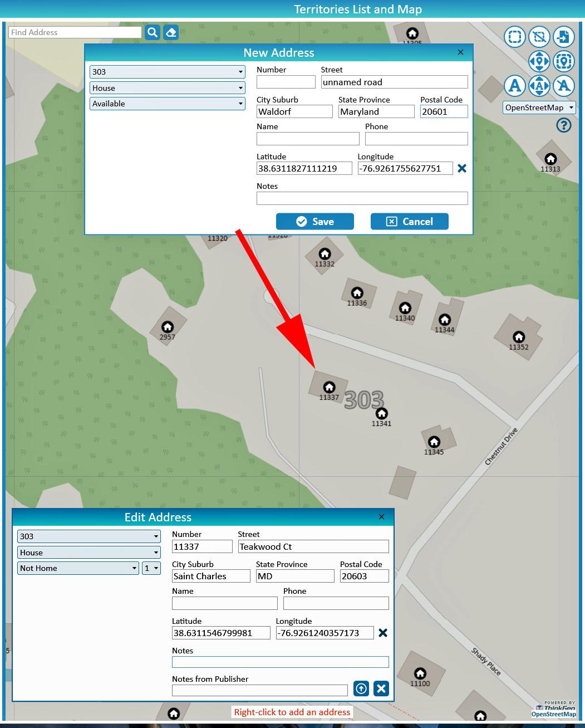Click the document import arrow icon

click(x=563, y=37)
